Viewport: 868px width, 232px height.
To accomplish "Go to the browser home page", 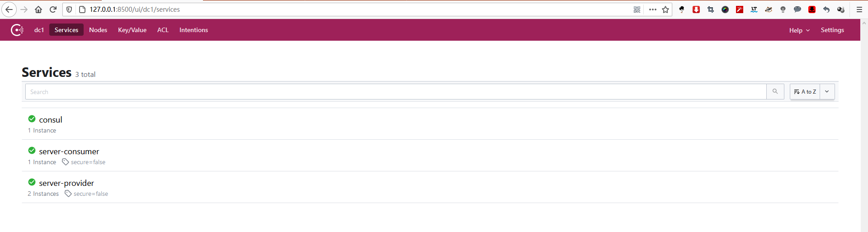I will pyautogui.click(x=38, y=9).
